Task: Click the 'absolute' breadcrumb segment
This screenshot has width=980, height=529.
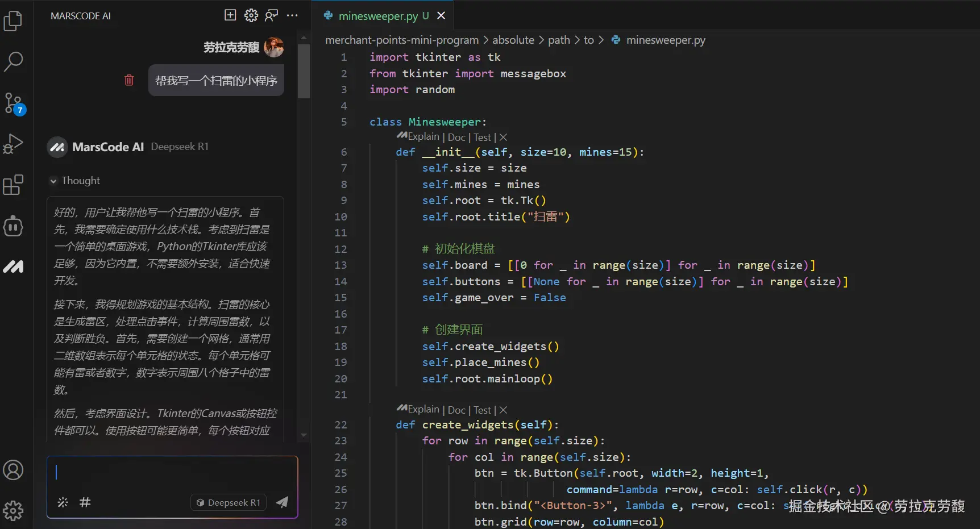Action: [513, 40]
